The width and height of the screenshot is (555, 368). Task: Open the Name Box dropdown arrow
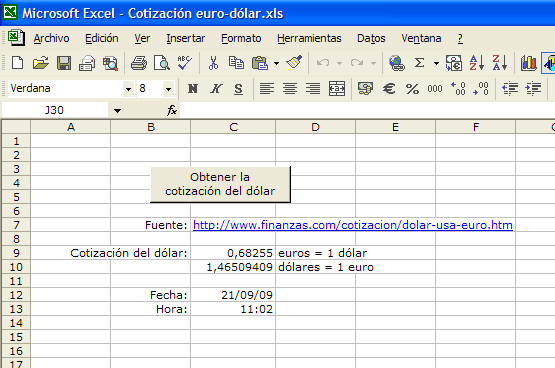(118, 111)
